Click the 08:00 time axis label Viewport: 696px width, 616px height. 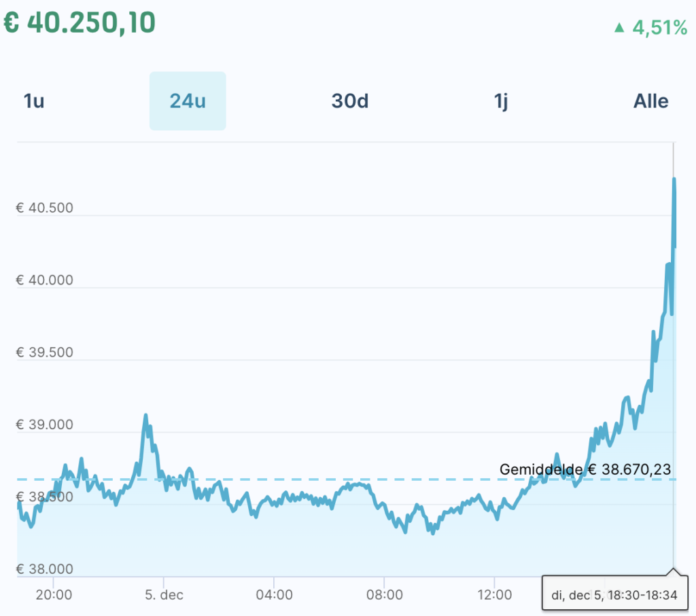385,594
